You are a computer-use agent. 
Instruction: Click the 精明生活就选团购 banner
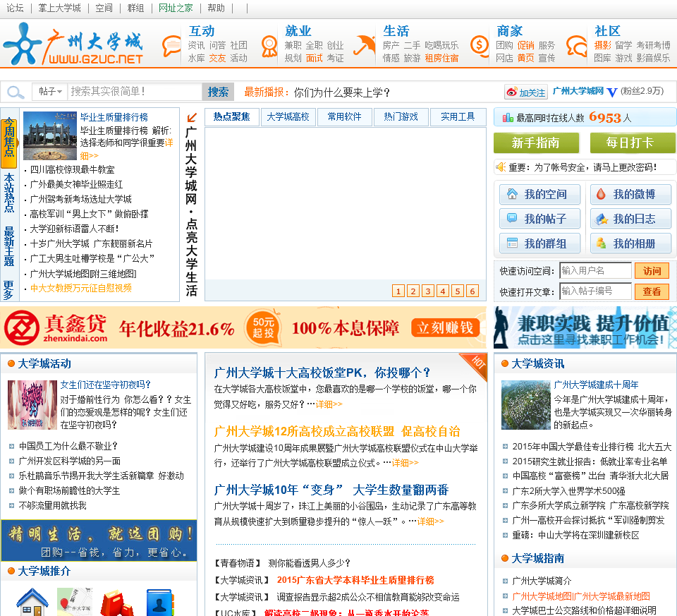99,540
